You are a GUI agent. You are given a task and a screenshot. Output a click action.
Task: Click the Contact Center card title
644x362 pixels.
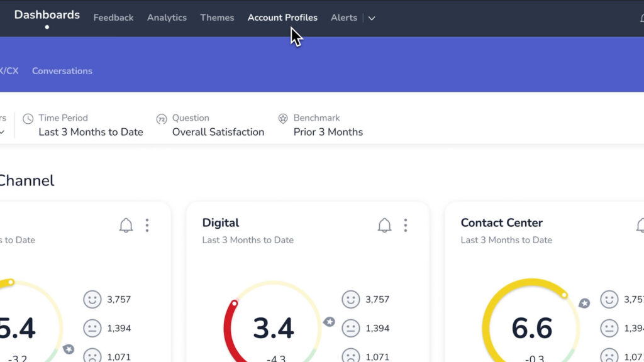[x=501, y=223]
